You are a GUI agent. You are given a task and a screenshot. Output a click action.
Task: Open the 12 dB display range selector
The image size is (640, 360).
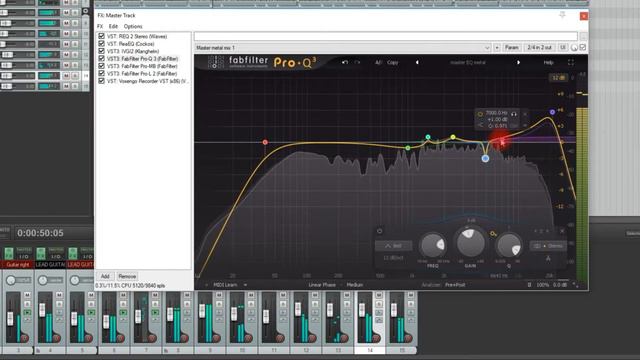(x=558, y=77)
